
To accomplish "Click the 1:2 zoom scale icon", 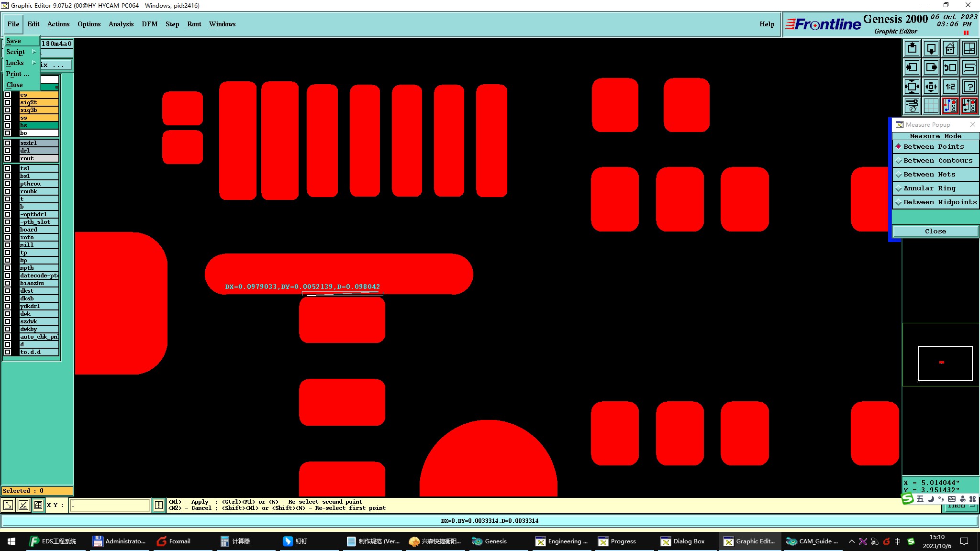I will (950, 87).
